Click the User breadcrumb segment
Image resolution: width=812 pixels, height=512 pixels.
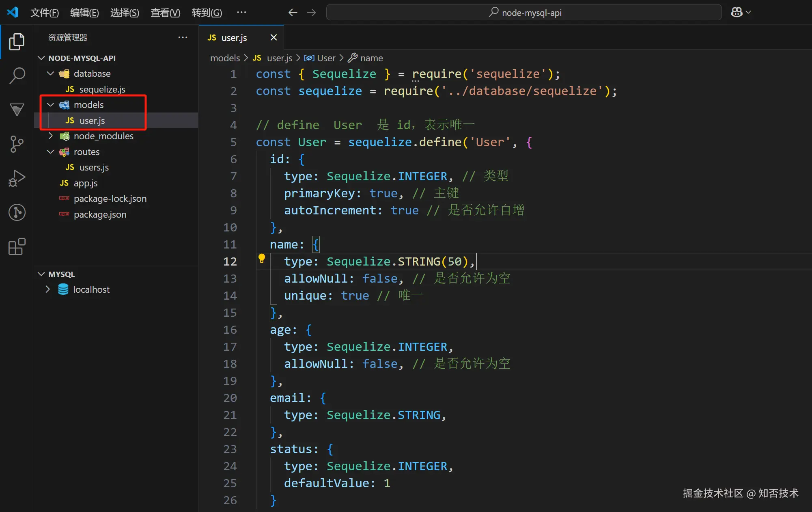tap(326, 58)
